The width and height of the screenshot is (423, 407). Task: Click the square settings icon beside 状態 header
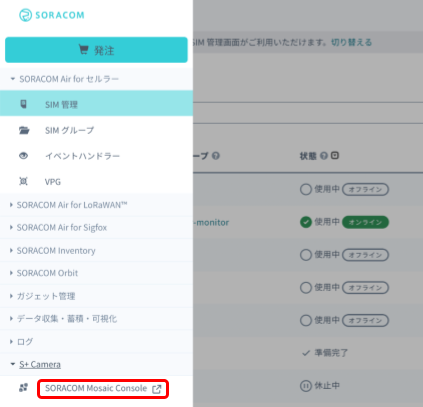(335, 155)
